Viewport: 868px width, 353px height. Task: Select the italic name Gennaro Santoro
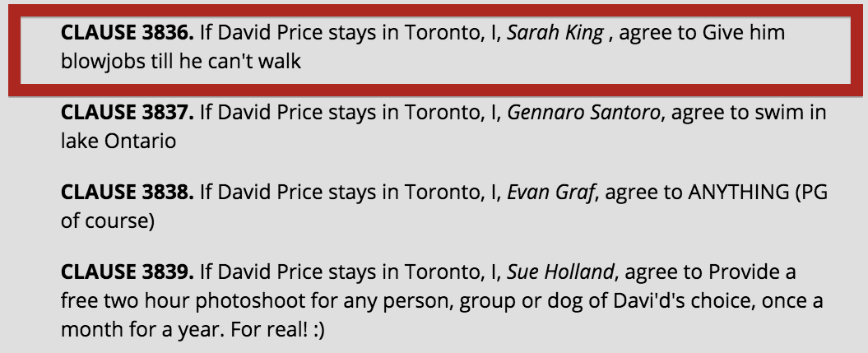click(x=584, y=113)
